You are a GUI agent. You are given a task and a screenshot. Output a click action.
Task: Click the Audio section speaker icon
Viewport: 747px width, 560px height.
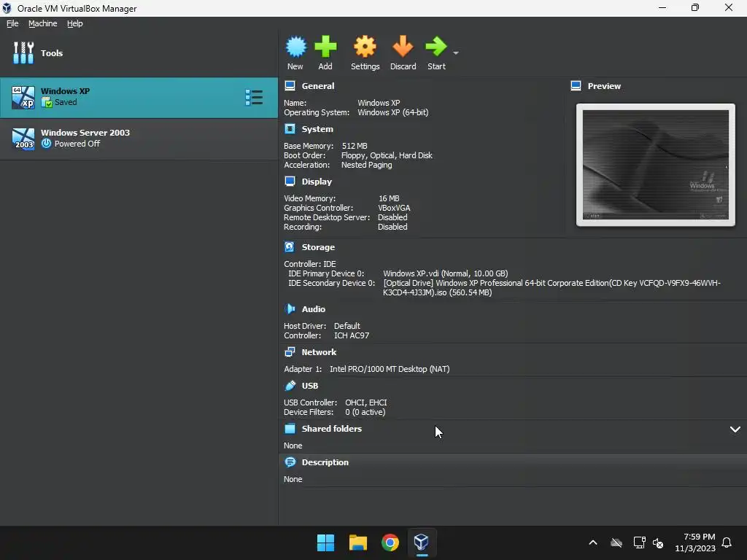click(x=290, y=309)
